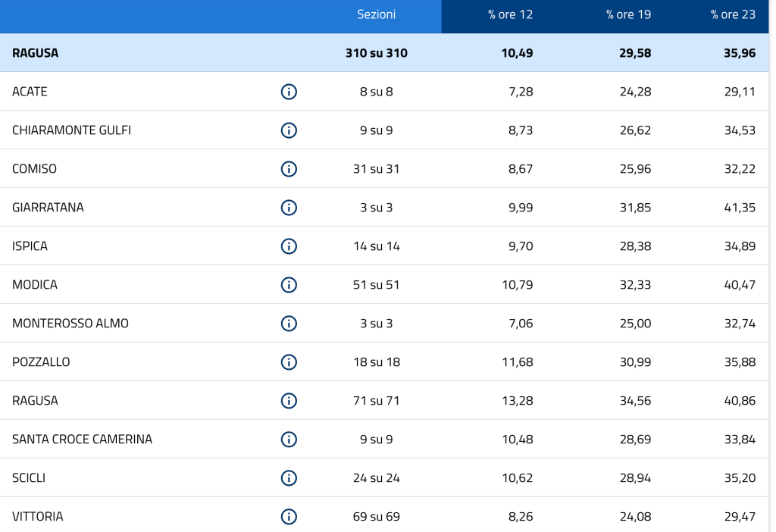776x532 pixels.
Task: Click the '71 su 71' sections cell
Action: coord(376,401)
